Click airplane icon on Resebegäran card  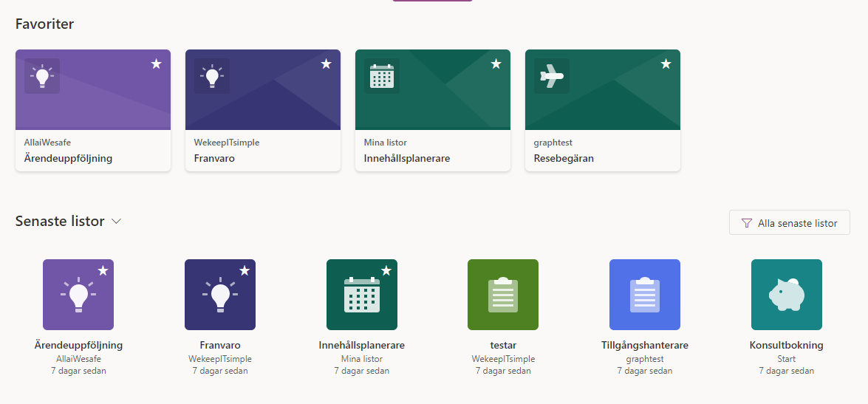pyautogui.click(x=552, y=76)
